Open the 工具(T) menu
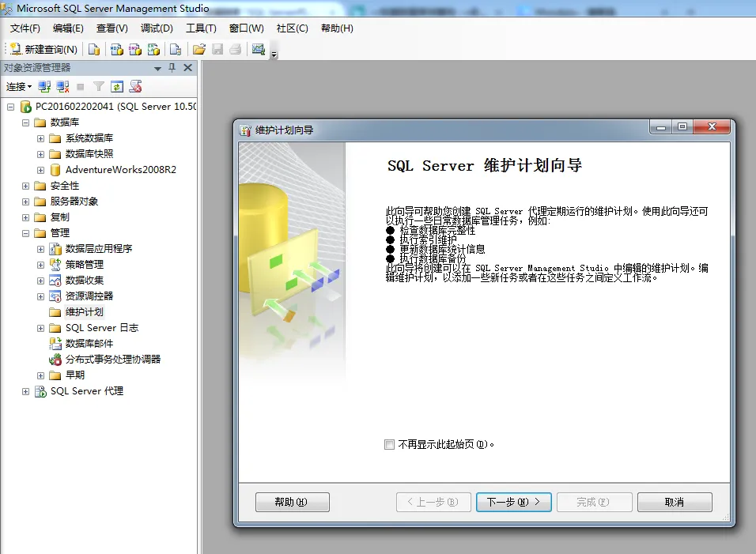This screenshot has width=756, height=554. [201, 28]
